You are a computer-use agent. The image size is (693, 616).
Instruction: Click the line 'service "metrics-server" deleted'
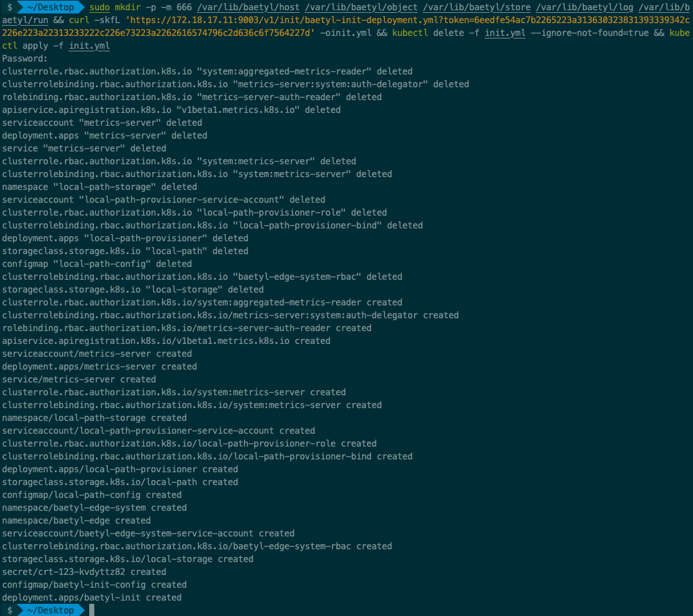pyautogui.click(x=84, y=148)
